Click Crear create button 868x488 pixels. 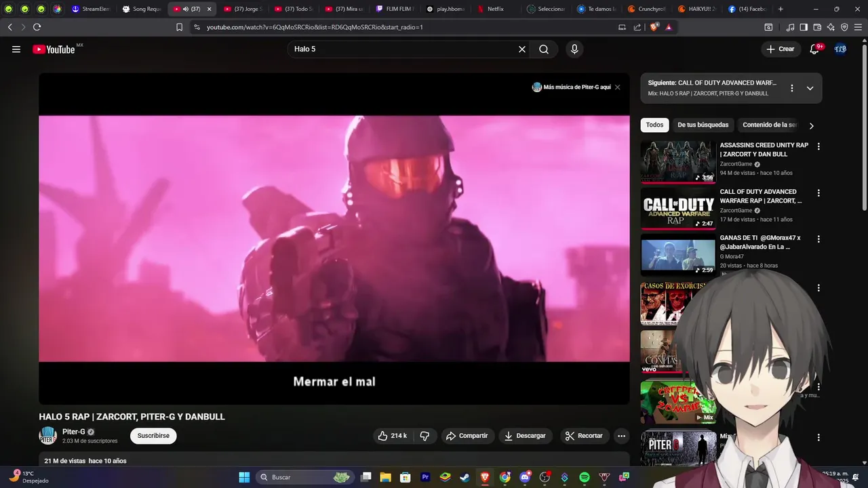tap(780, 49)
